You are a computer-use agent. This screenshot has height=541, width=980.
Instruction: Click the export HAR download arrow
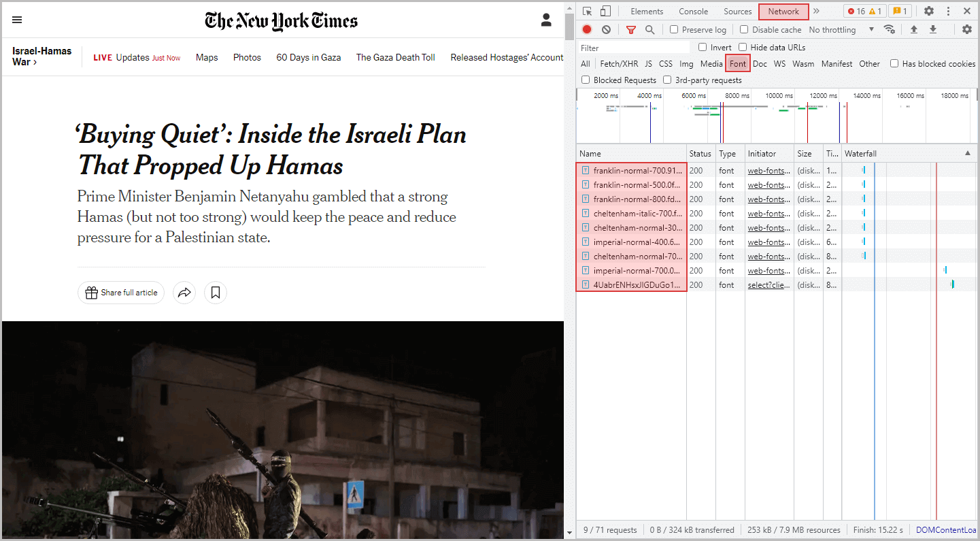pos(933,29)
